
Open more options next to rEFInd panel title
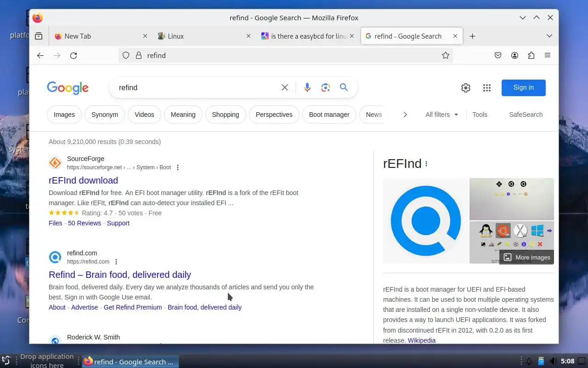click(x=426, y=164)
